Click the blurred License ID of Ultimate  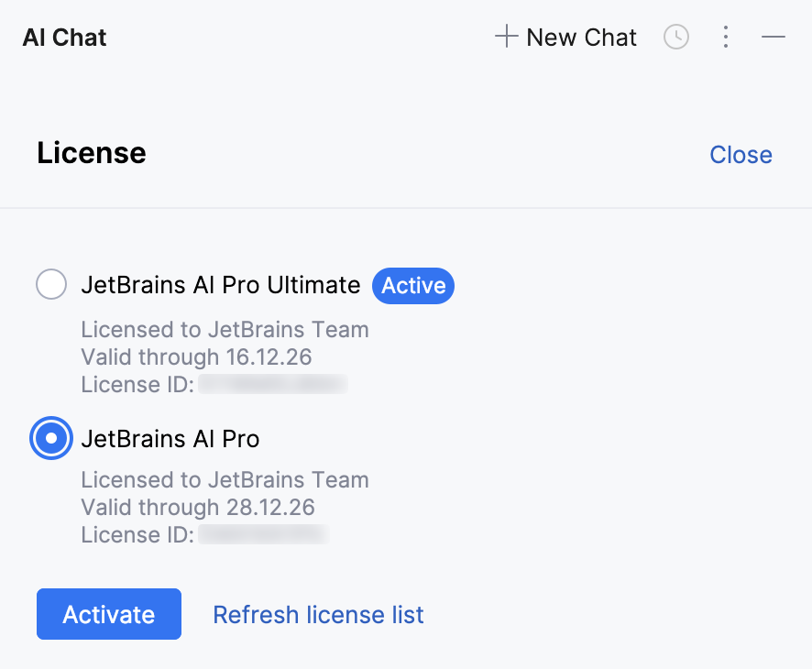click(x=272, y=384)
